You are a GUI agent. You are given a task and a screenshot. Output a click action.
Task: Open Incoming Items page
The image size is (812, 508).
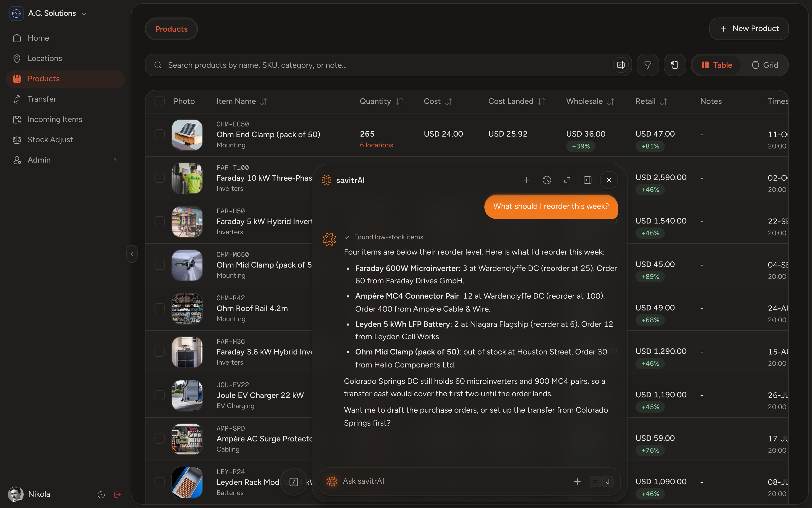[x=65, y=119]
